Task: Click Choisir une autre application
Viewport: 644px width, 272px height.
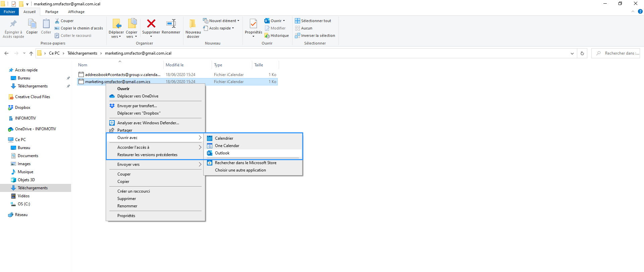Action: pyautogui.click(x=253, y=170)
